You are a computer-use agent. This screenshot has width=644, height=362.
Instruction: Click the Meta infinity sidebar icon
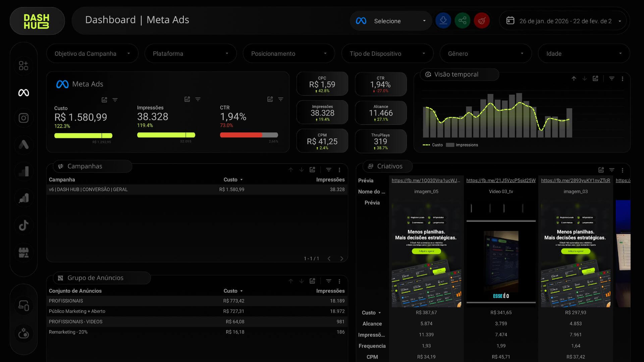click(x=23, y=93)
